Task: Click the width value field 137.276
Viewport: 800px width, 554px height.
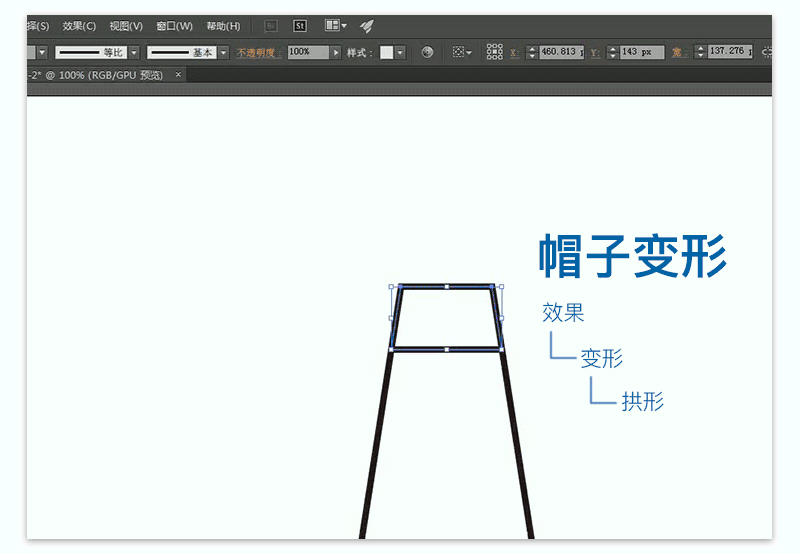Action: click(731, 52)
